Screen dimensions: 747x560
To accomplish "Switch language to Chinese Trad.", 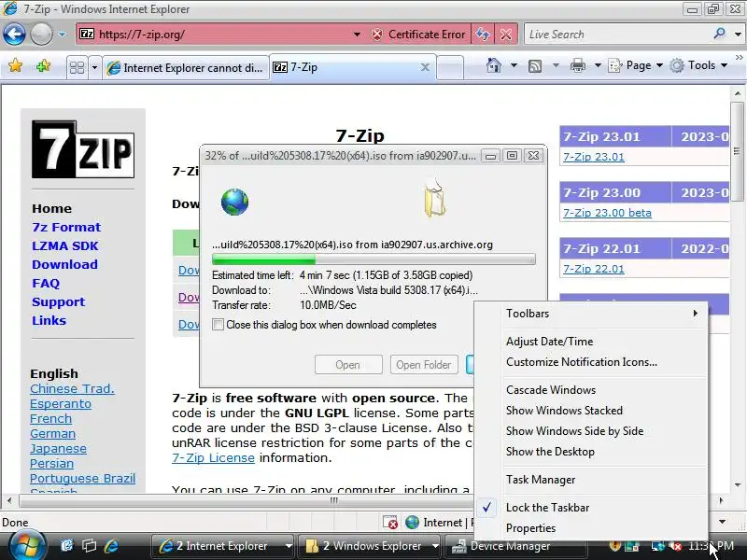I will [x=72, y=388].
